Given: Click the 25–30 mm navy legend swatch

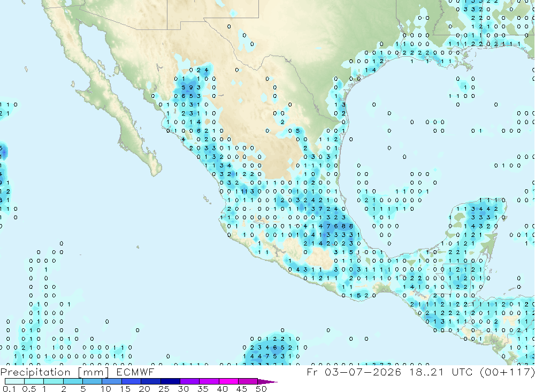Looking at the screenshot, I should click(x=170, y=381).
